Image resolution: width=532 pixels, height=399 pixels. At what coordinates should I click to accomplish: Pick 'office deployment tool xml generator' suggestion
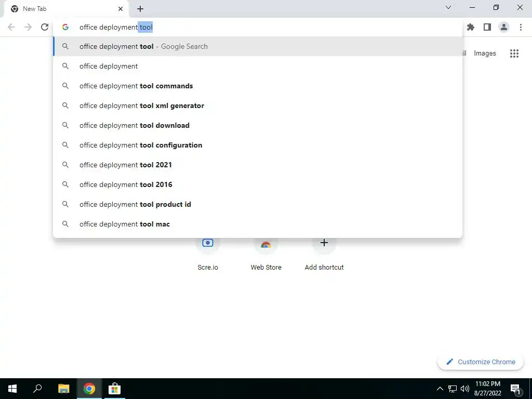click(258, 105)
